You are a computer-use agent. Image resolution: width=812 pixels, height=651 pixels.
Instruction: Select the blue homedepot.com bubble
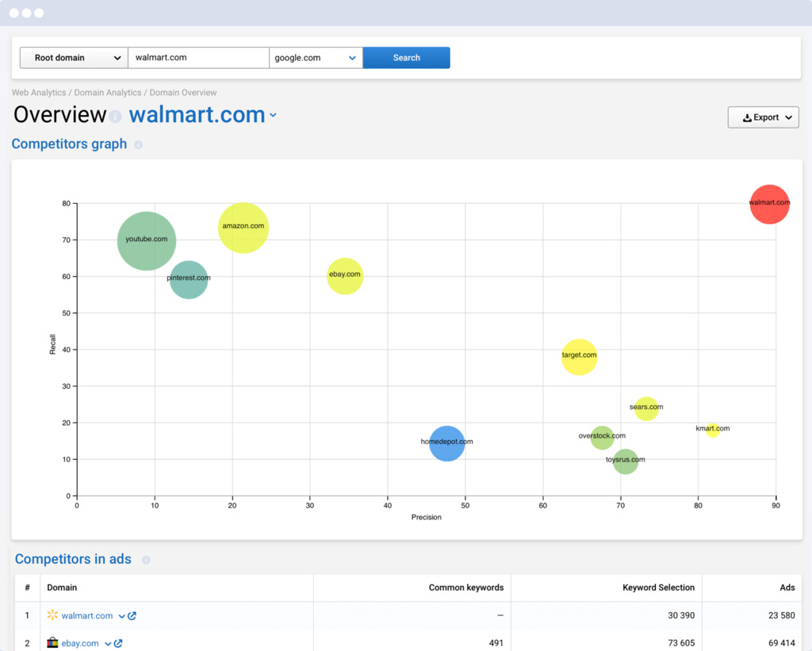tap(447, 443)
